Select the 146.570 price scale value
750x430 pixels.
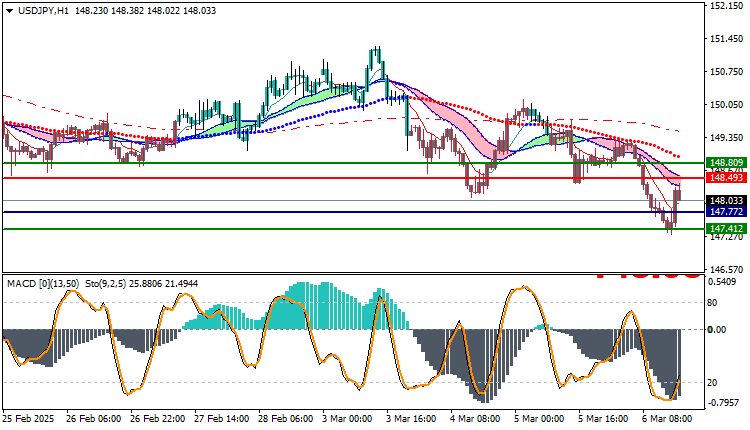point(727,270)
